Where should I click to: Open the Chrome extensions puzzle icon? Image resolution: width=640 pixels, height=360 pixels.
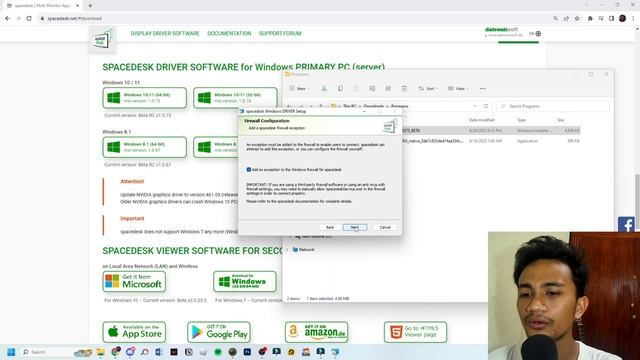click(590, 18)
